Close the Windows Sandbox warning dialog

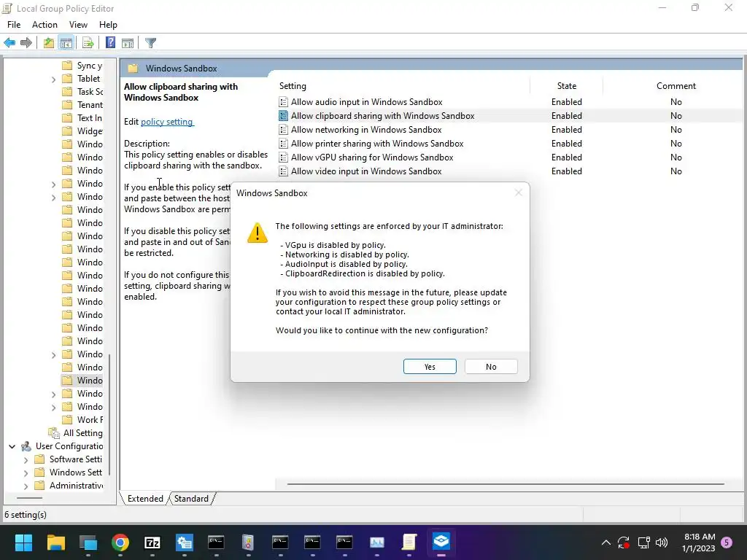pos(519,192)
